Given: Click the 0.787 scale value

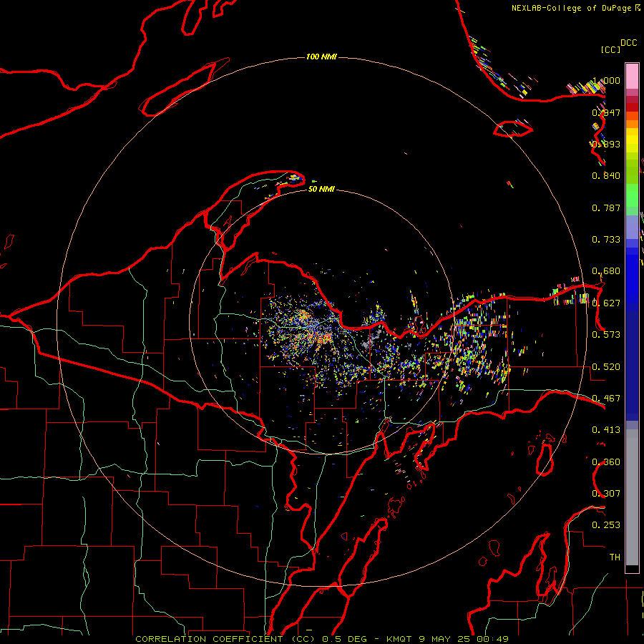Looking at the screenshot, I should [606, 208].
